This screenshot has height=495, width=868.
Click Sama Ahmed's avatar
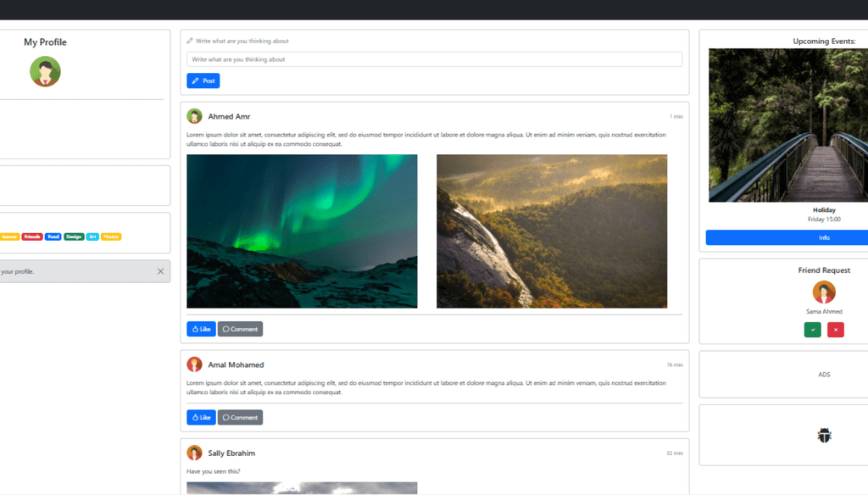[824, 292]
